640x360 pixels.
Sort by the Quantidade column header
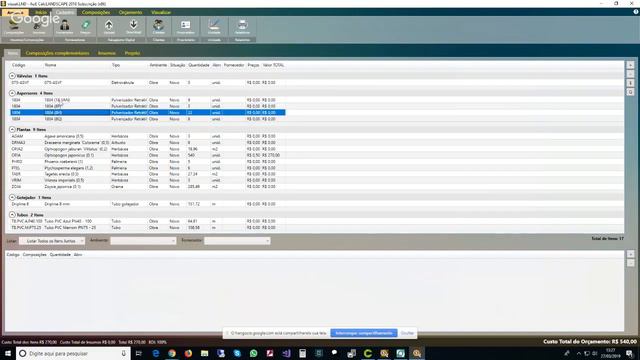pyautogui.click(x=199, y=65)
